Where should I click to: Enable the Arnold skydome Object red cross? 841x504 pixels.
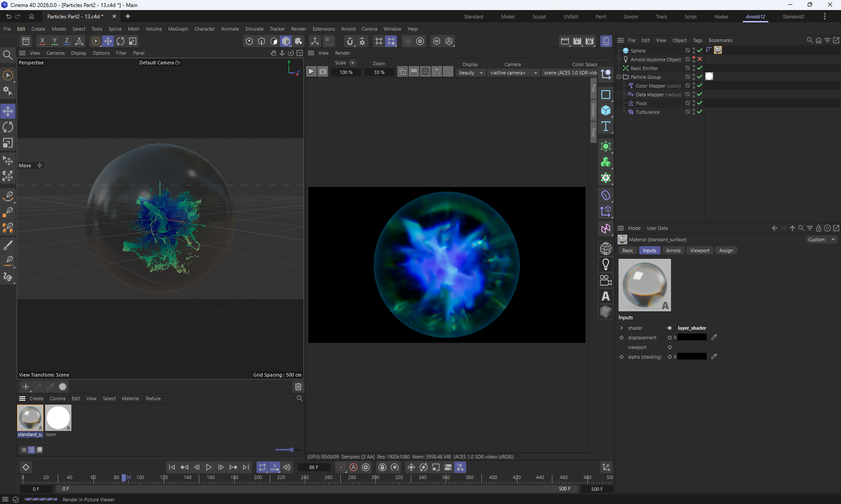700,59
